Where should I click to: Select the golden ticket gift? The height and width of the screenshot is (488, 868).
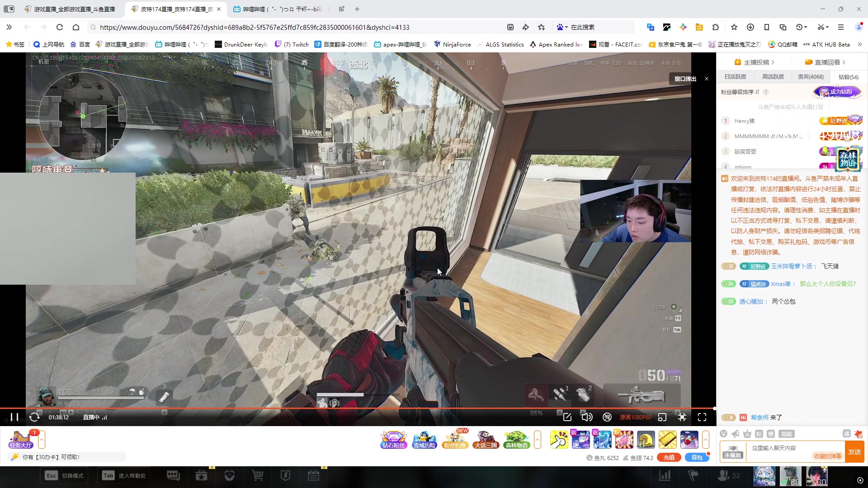667,439
